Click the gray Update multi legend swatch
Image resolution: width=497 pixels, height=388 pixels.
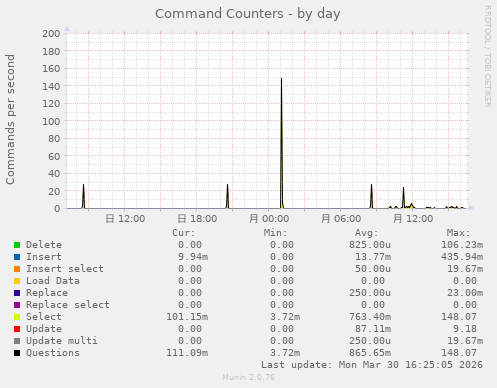pyautogui.click(x=17, y=341)
